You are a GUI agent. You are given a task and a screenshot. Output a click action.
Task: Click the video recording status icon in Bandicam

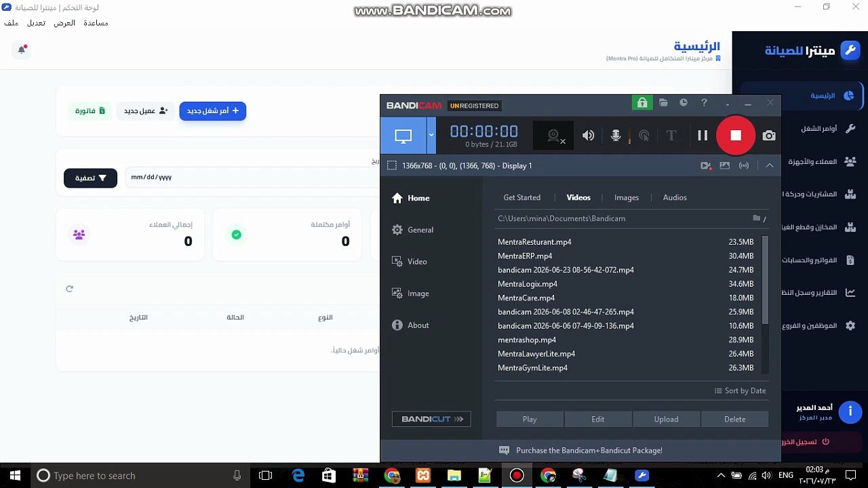coord(706,165)
